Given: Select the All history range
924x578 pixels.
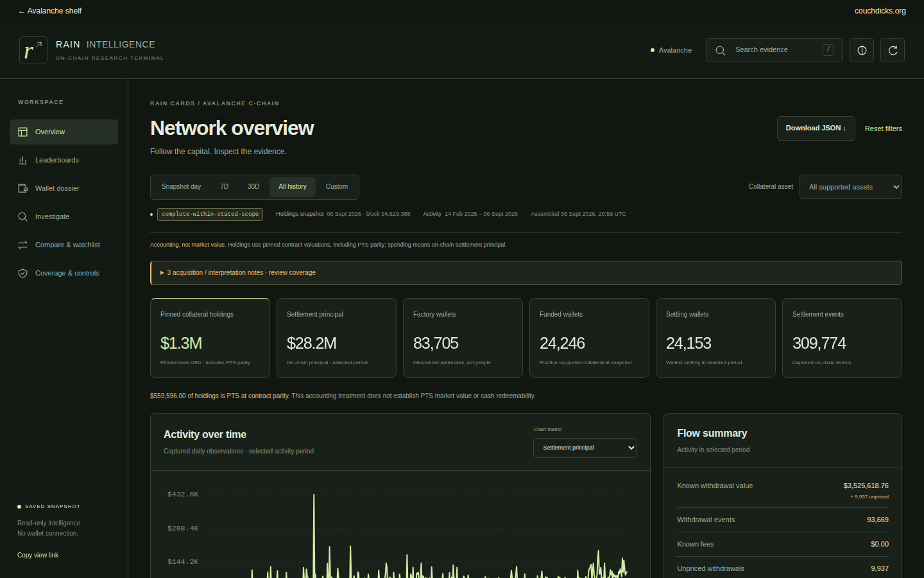Looking at the screenshot, I should pyautogui.click(x=293, y=187).
